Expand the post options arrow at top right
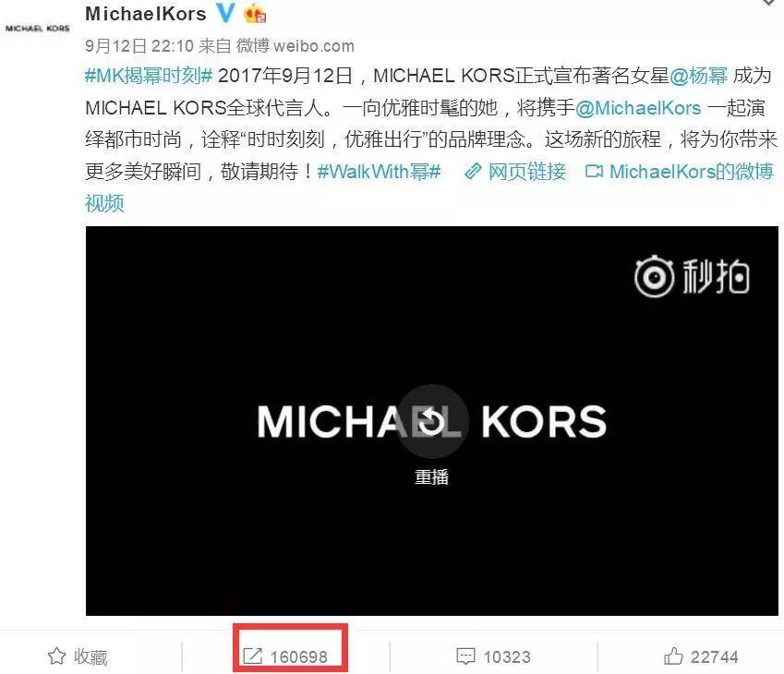The height and width of the screenshot is (674, 784). [x=769, y=3]
